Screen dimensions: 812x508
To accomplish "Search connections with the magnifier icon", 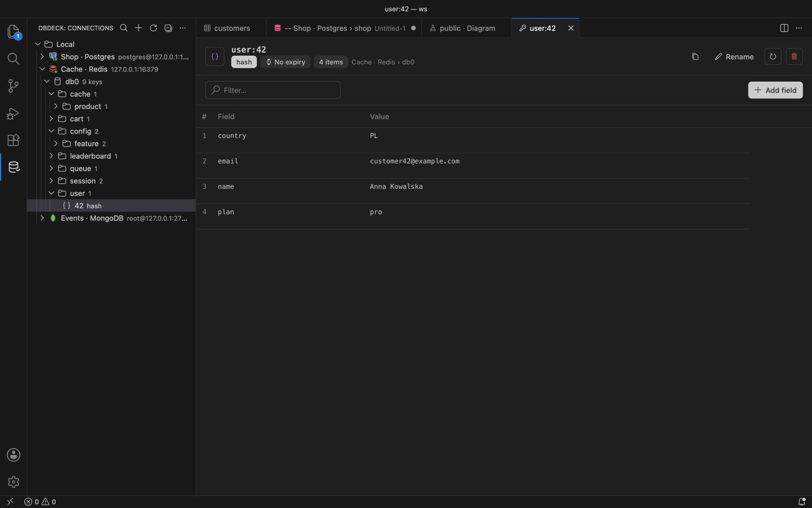I will coord(123,28).
